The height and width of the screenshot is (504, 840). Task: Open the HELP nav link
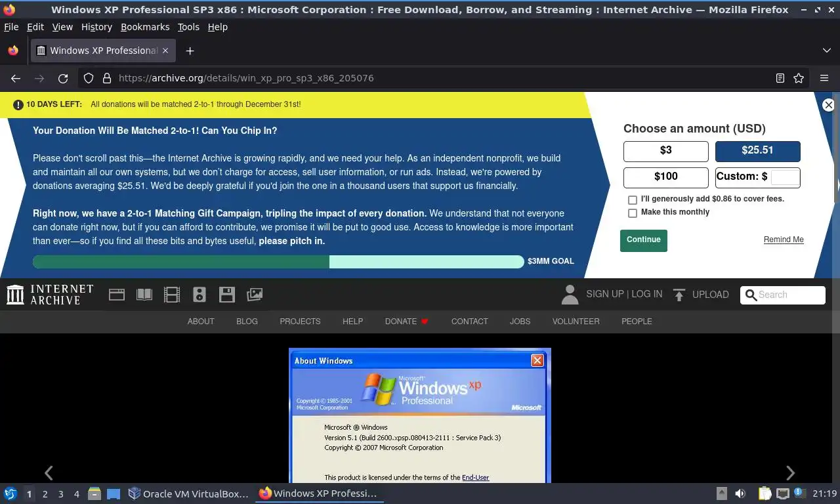[x=352, y=322]
